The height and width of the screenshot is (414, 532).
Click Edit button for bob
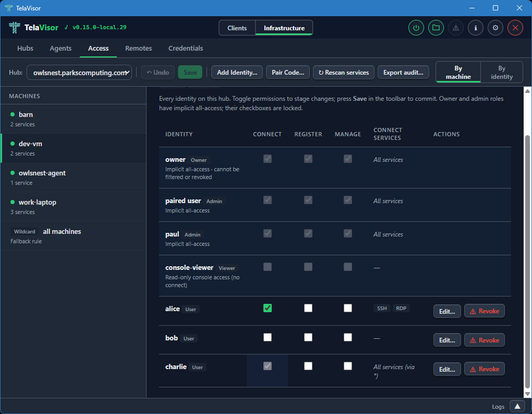pyautogui.click(x=447, y=340)
